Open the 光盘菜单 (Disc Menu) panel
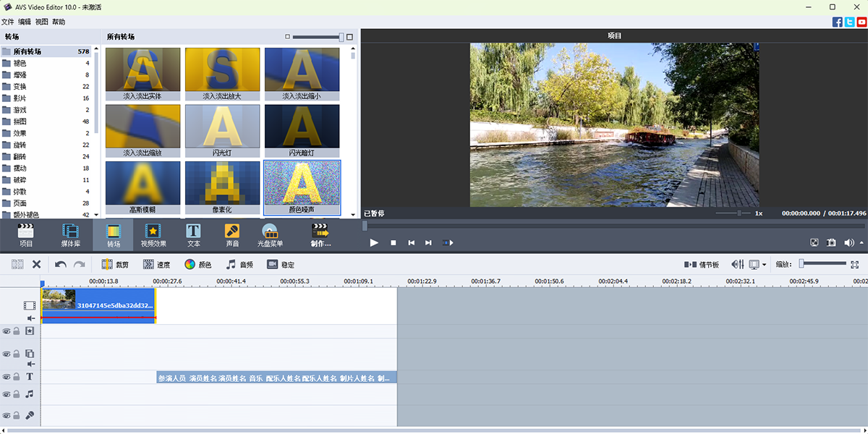 pos(271,234)
